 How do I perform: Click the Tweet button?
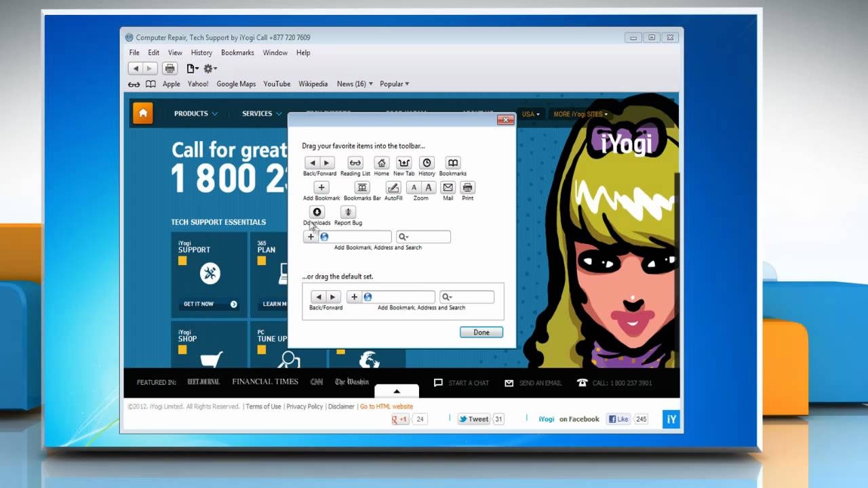pyautogui.click(x=473, y=419)
